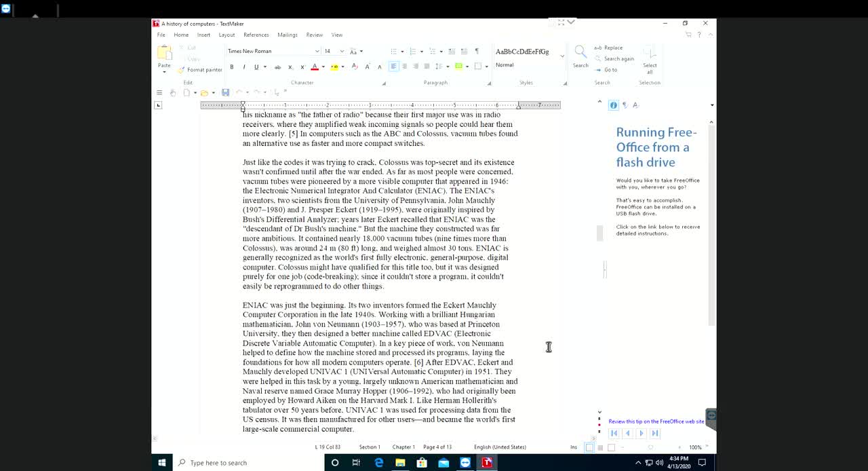868x471 pixels.
Task: Click the new document icon in quick access toolbar
Action: point(186,92)
